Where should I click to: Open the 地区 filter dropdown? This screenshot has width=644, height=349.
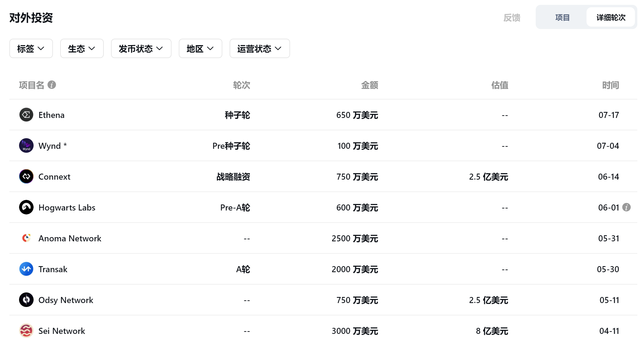(x=201, y=48)
